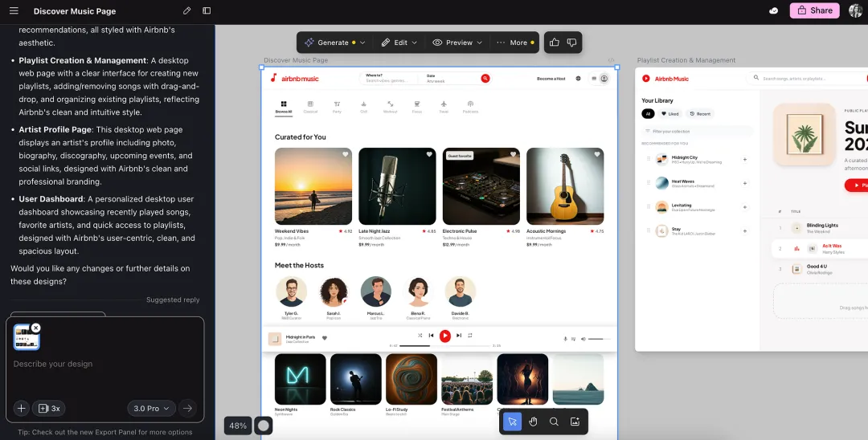
Task: Like the Late Night Jazz card with its heart
Action: click(x=429, y=154)
